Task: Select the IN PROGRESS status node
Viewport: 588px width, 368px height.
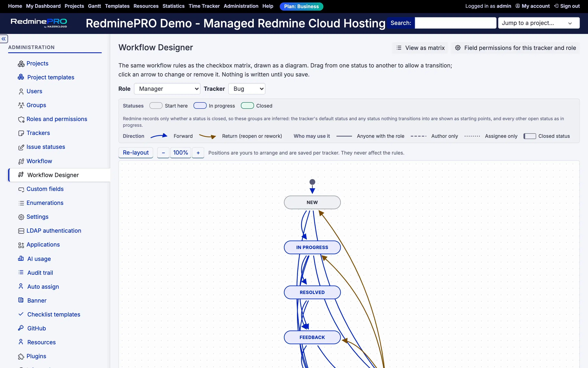Action: [312, 247]
